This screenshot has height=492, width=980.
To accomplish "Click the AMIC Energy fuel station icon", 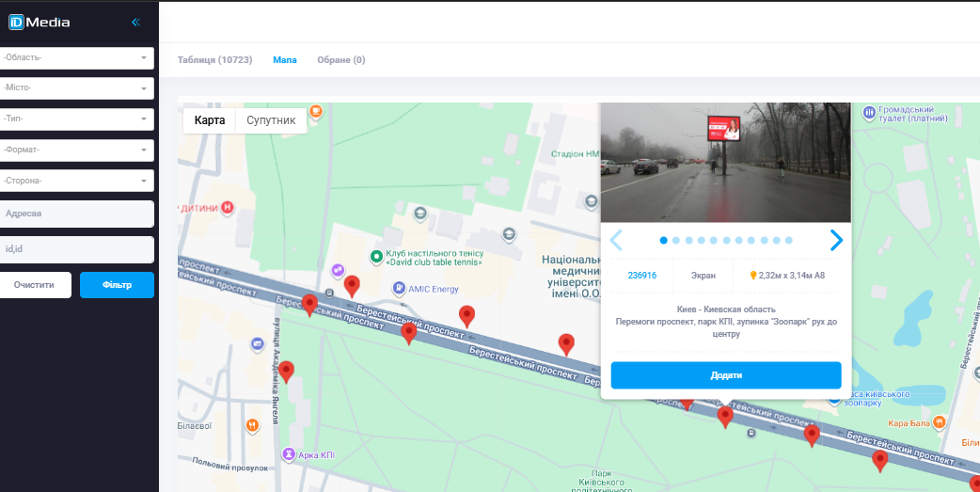I will point(399,288).
